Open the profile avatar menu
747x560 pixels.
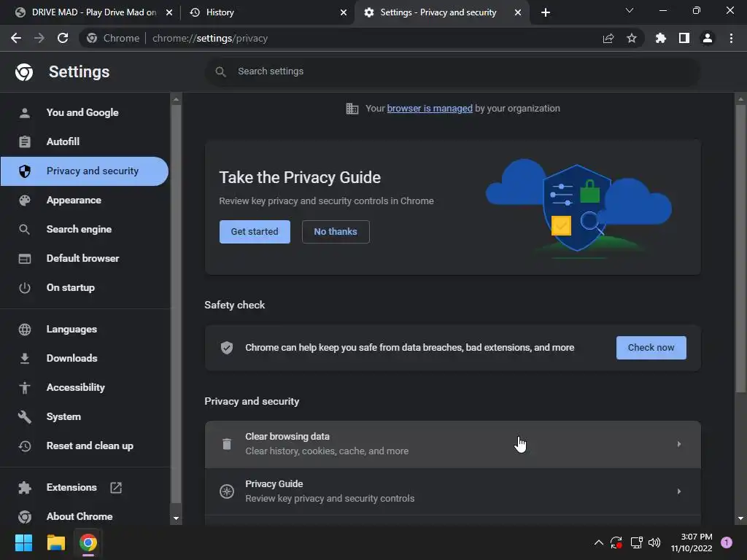[707, 38]
